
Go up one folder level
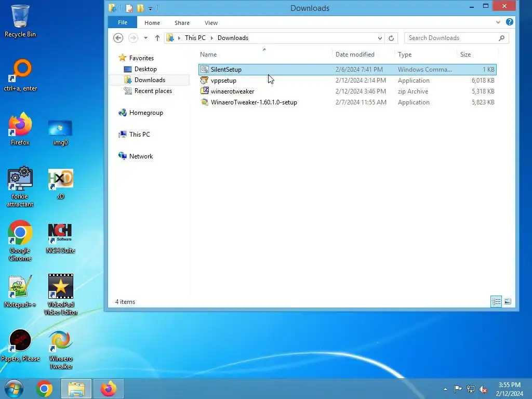(x=157, y=38)
